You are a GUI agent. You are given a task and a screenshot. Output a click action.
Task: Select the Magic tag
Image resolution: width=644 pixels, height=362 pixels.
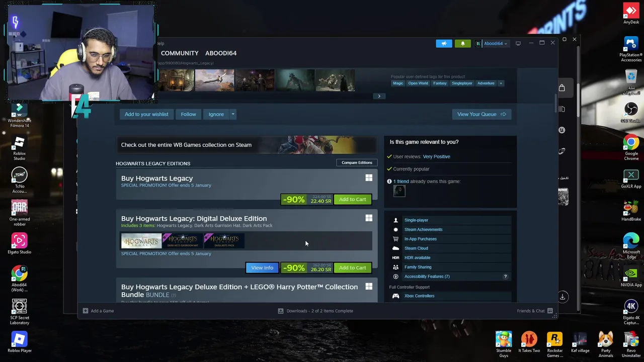[x=398, y=83]
